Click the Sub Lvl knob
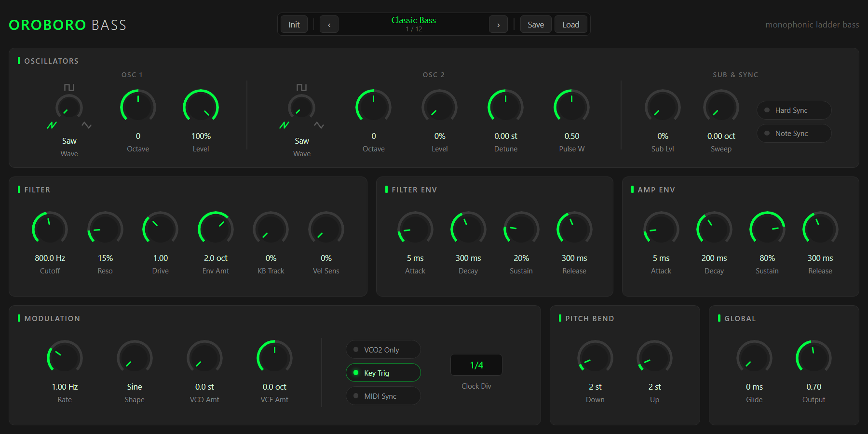Viewport: 868px width, 434px height. [x=663, y=107]
